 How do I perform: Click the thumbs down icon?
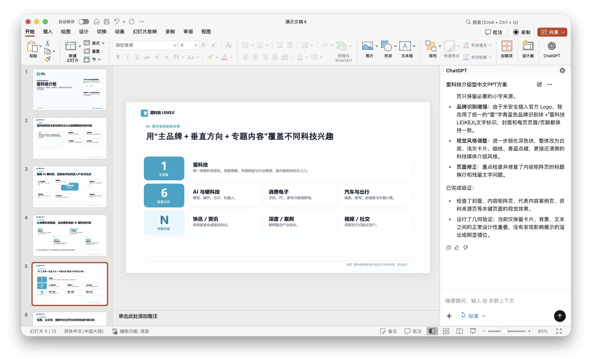point(466,247)
